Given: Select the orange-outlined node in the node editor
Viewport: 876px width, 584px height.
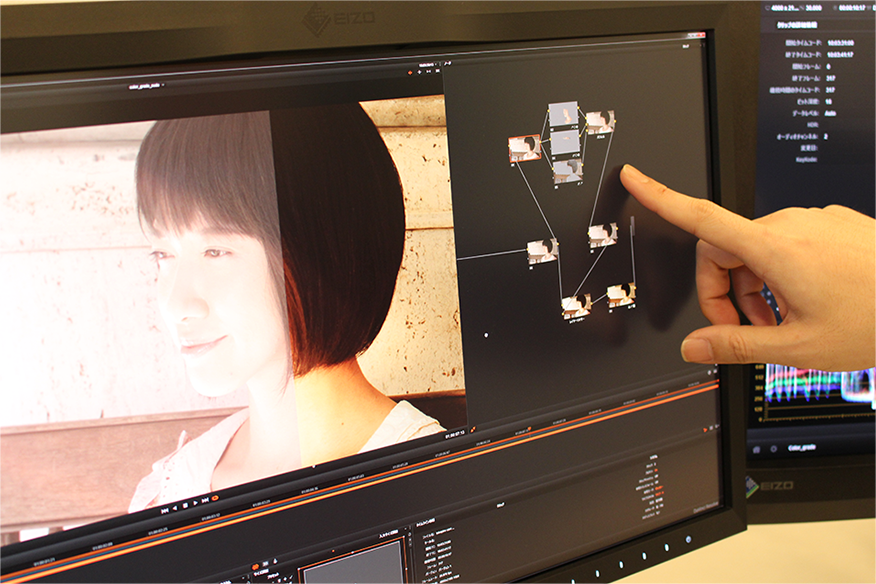Looking at the screenshot, I should [525, 149].
